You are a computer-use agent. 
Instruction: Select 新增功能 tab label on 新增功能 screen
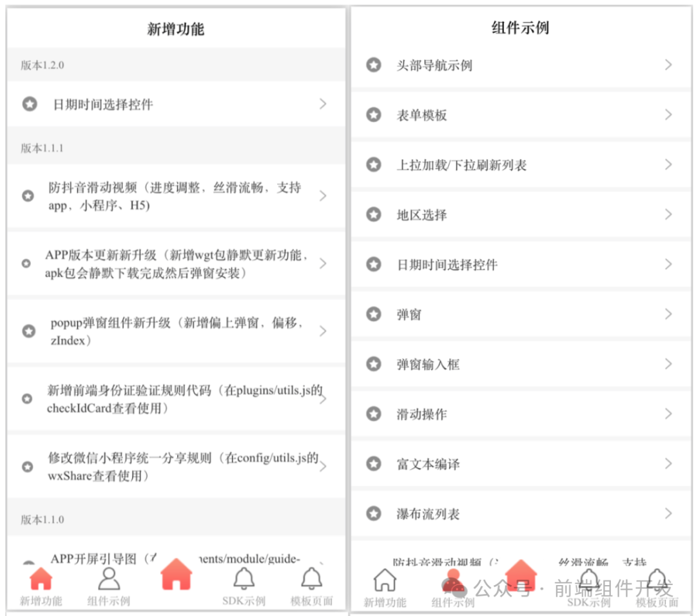click(x=41, y=601)
